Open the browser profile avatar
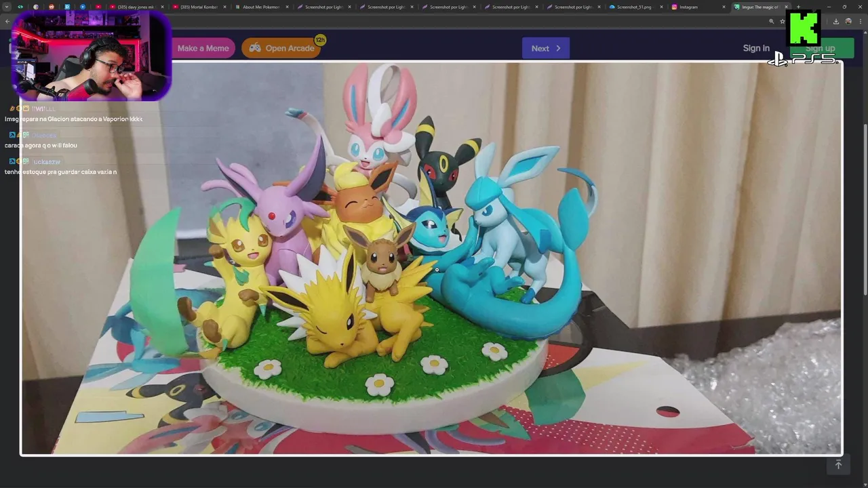This screenshot has width=868, height=488. click(x=848, y=21)
